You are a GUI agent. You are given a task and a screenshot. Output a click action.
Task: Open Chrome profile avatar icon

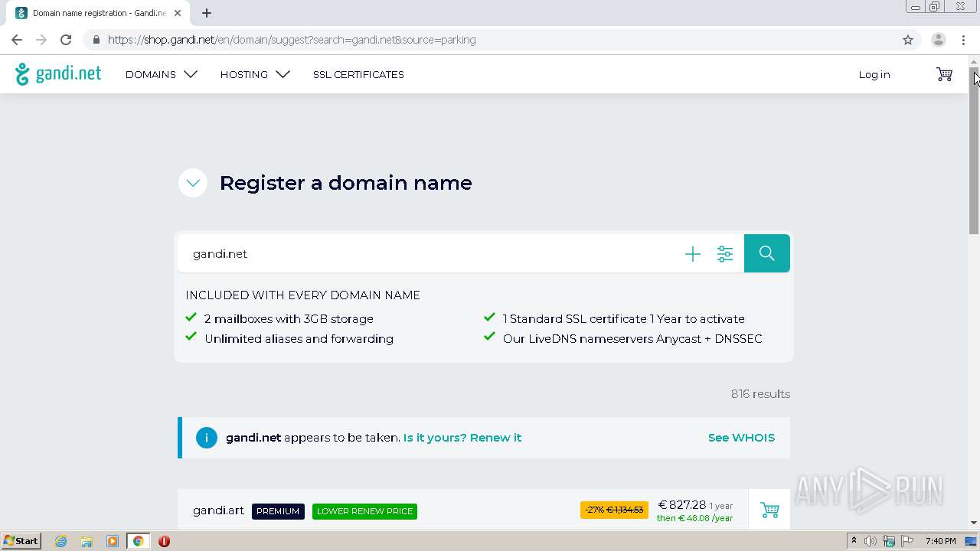(938, 40)
